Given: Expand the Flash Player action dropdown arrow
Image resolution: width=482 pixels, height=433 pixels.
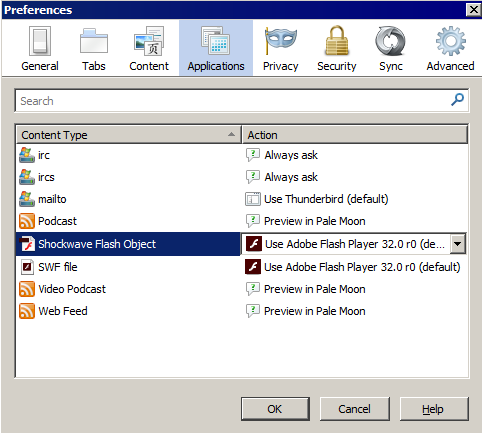Looking at the screenshot, I should [458, 244].
